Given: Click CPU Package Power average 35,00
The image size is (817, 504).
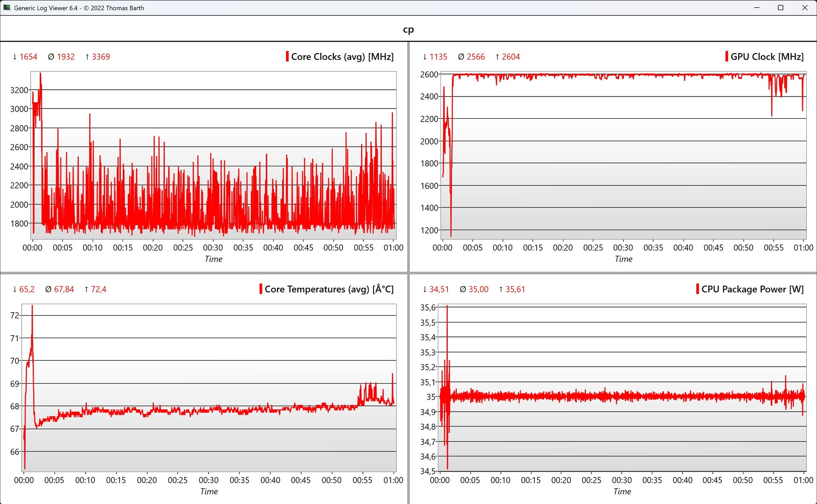Looking at the screenshot, I should [478, 289].
